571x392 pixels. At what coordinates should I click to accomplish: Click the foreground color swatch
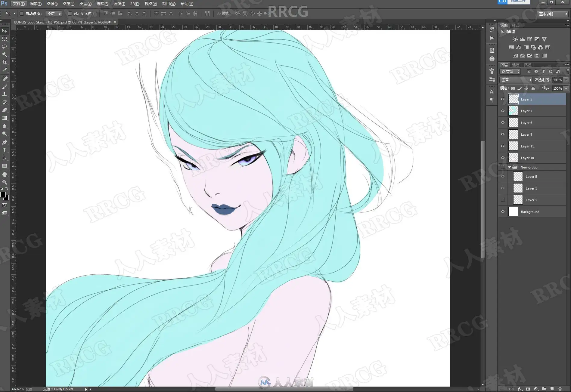click(3, 195)
